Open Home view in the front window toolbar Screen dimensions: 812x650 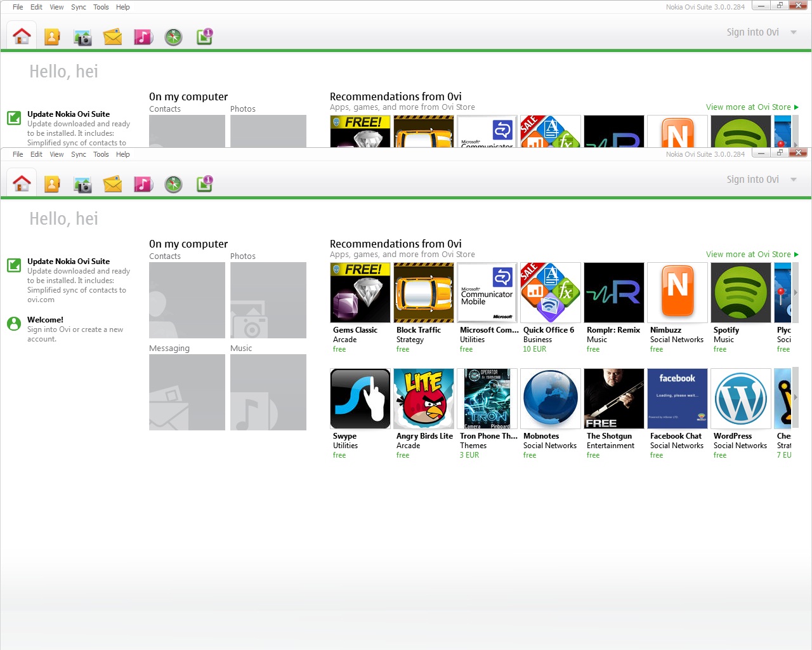22,184
